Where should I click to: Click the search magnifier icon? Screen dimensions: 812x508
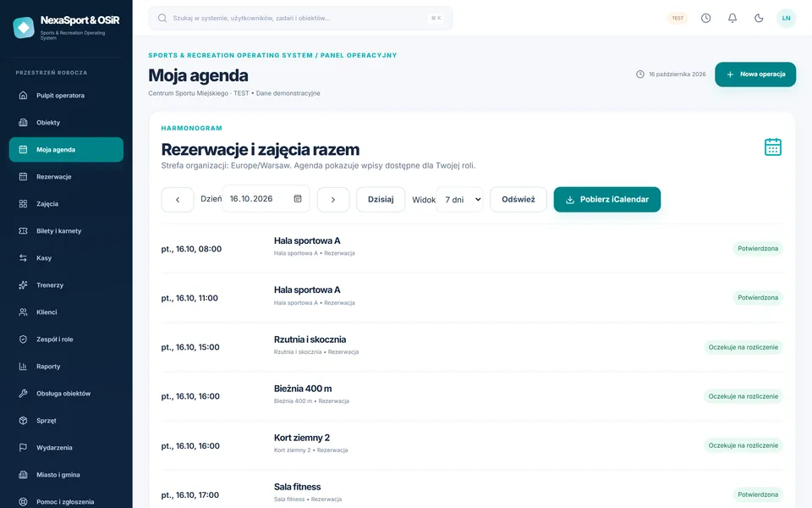coord(162,18)
